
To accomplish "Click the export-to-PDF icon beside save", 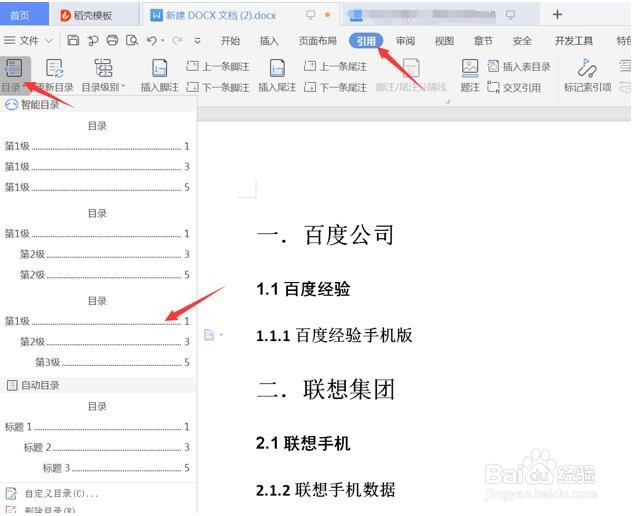I will [x=93, y=40].
